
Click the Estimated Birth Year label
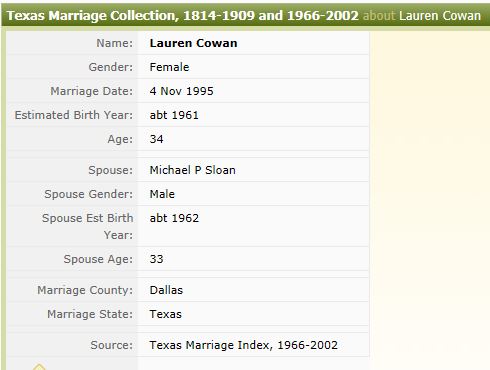[x=74, y=115]
